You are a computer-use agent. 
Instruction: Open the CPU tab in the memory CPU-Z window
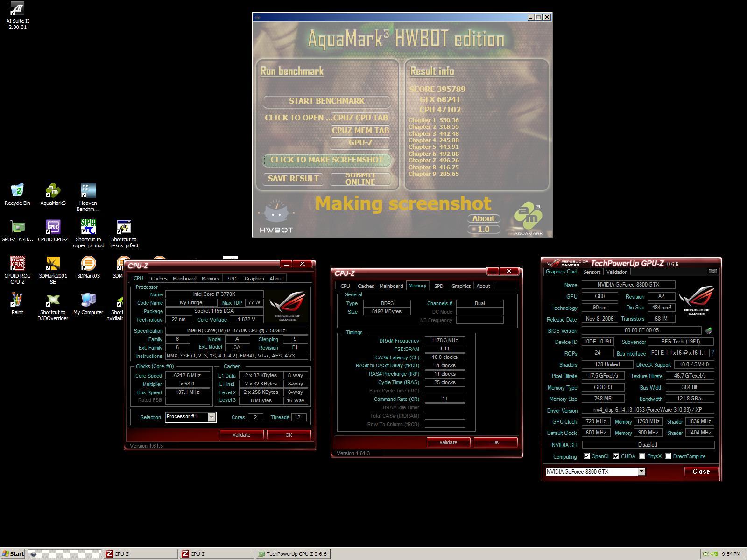coord(345,286)
